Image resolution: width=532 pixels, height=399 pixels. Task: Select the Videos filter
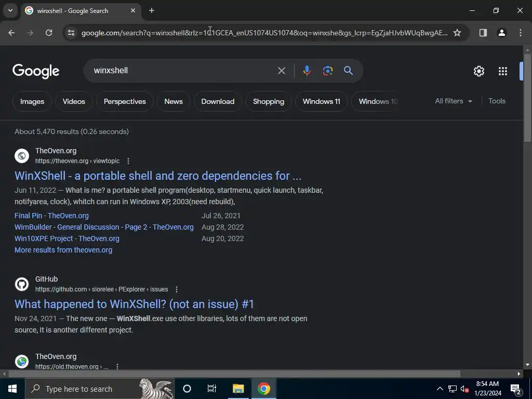coord(74,101)
